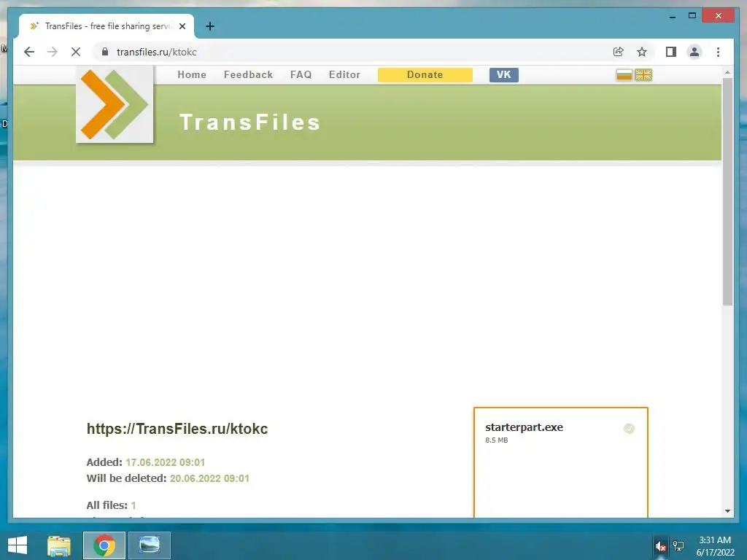Viewport: 747px width, 560px height.
Task: Click the 'All files: 1' text
Action: [x=111, y=505]
